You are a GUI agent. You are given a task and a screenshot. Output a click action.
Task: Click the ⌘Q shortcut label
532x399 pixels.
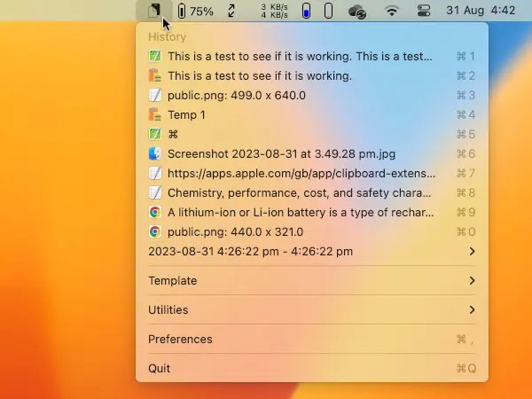[466, 369]
